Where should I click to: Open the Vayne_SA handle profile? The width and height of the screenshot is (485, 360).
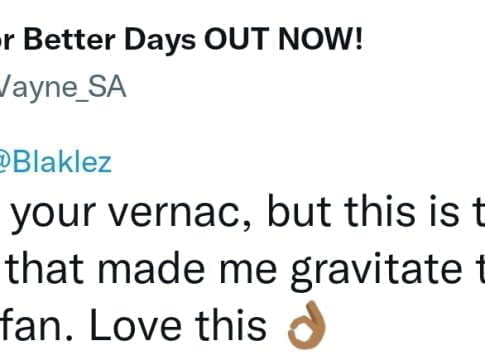coord(63,87)
